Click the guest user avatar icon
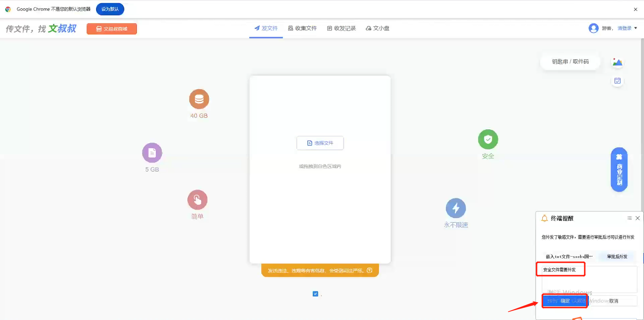The width and height of the screenshot is (644, 320). (594, 28)
